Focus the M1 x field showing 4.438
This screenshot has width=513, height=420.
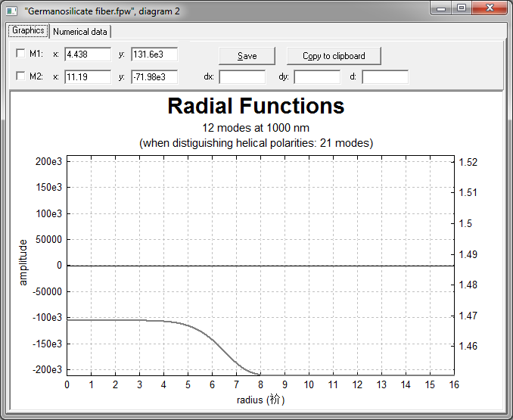tap(88, 54)
